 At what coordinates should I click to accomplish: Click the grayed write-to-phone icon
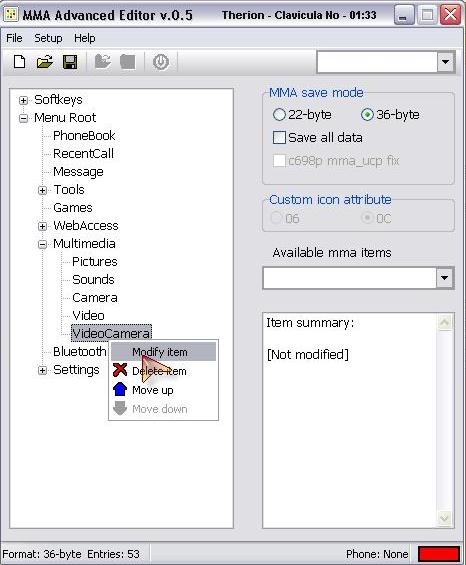click(x=128, y=62)
